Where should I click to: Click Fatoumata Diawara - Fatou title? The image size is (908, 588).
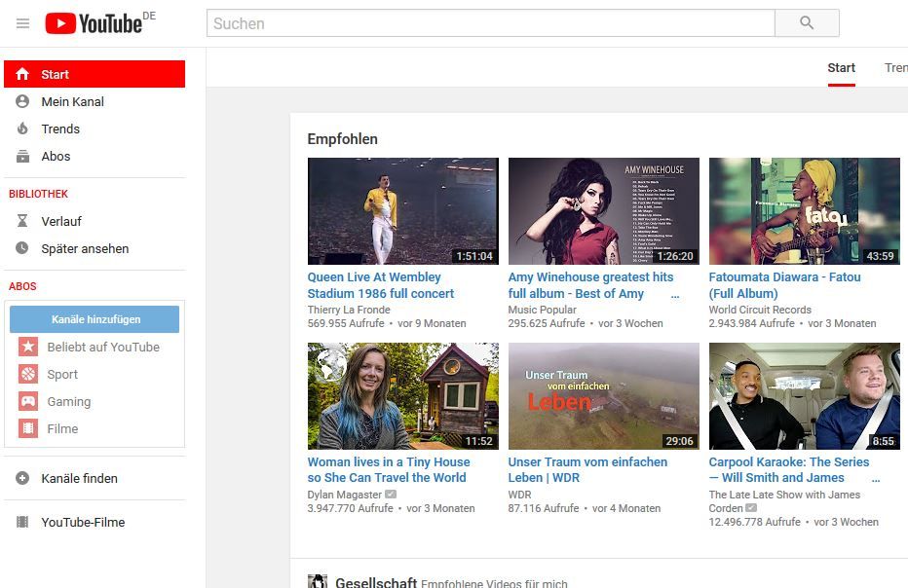[x=784, y=285]
